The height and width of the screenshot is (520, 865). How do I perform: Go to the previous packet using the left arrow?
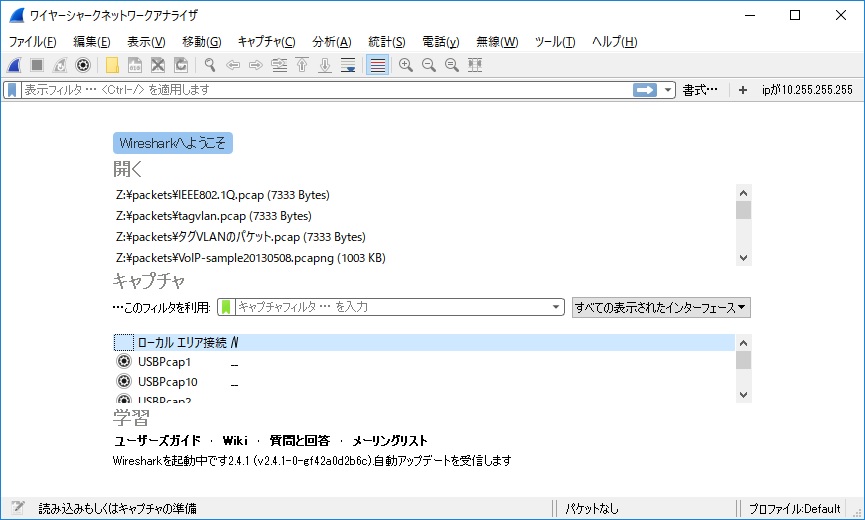[233, 65]
